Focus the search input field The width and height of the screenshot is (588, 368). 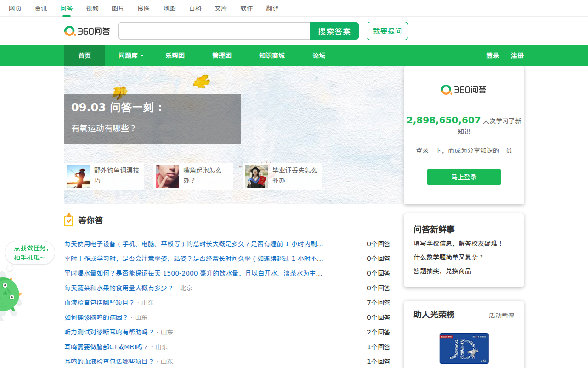pos(214,31)
